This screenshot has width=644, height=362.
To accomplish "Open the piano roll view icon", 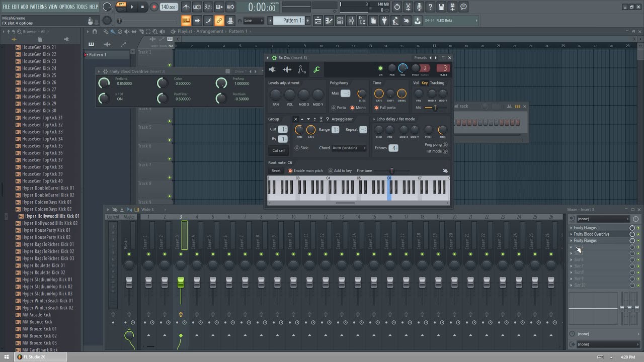I will (329, 21).
